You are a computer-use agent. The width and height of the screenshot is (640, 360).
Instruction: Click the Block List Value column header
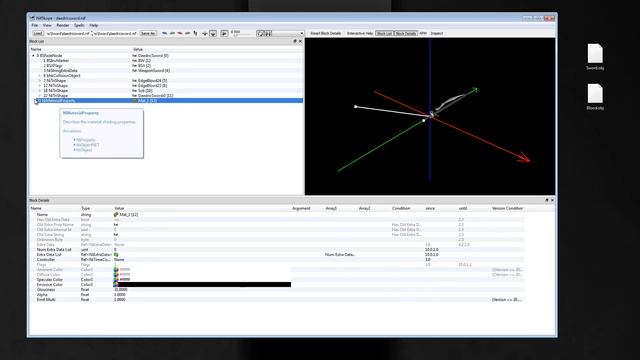pos(138,49)
